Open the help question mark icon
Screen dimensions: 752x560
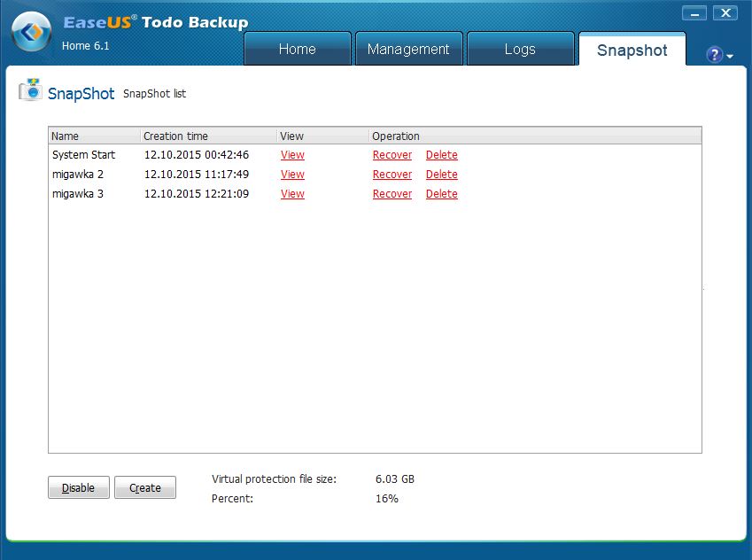(714, 55)
